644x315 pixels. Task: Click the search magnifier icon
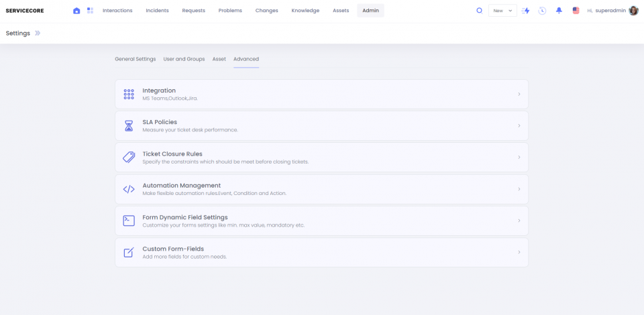click(479, 11)
